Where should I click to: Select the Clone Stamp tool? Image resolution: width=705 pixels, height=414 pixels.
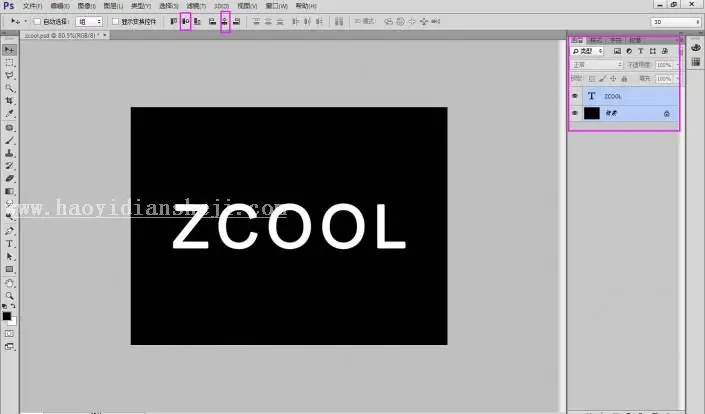pyautogui.click(x=9, y=153)
